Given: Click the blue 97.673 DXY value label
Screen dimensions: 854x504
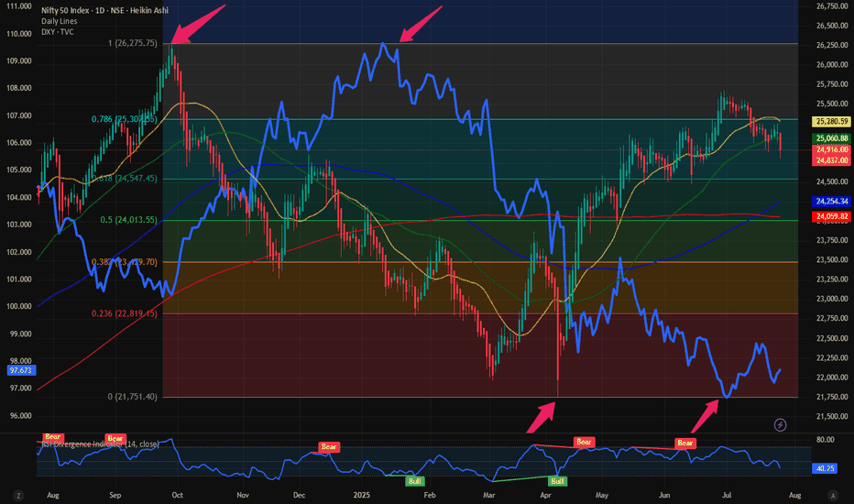Looking at the screenshot, I should [x=21, y=370].
